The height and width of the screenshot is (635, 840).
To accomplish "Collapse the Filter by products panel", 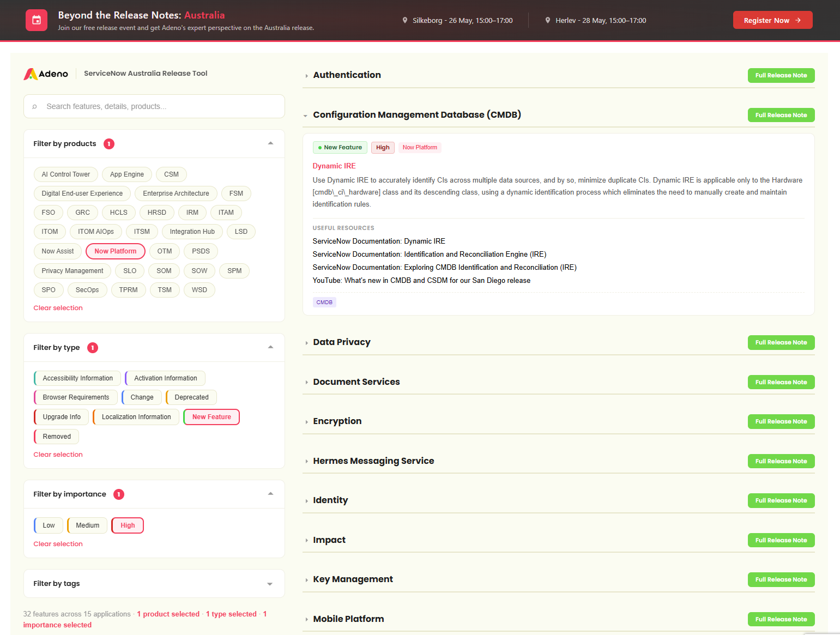I will 270,143.
